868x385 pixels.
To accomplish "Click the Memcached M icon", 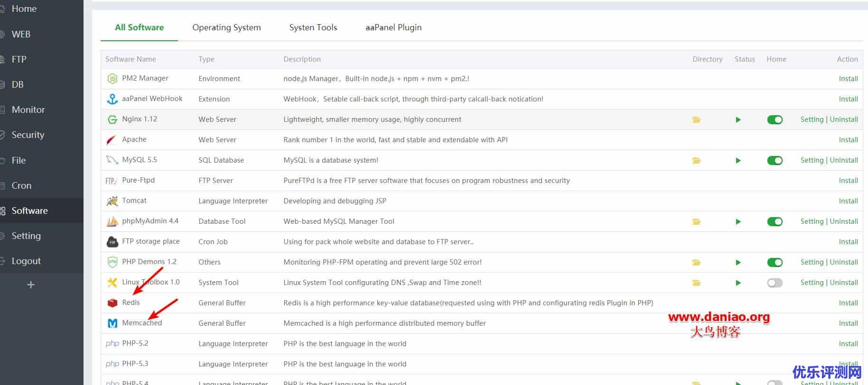I will click(x=112, y=323).
